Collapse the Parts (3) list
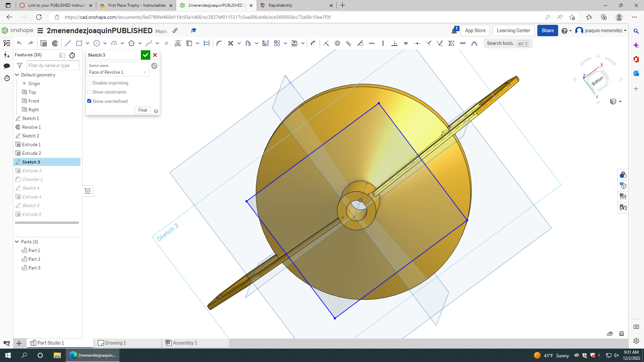The width and height of the screenshot is (644, 362). [17, 242]
